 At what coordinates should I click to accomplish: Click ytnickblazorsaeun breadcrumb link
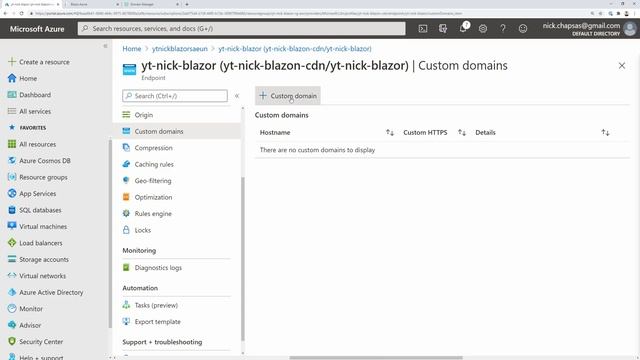[x=180, y=49]
